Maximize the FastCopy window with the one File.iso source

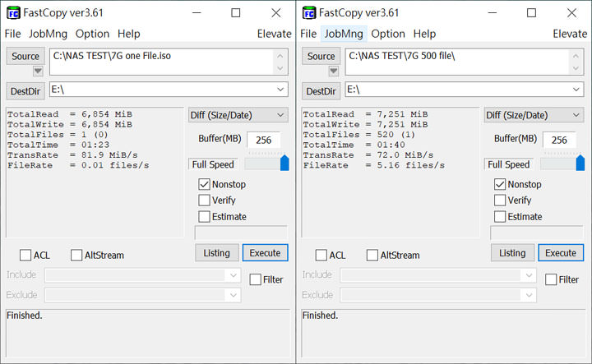pos(235,12)
